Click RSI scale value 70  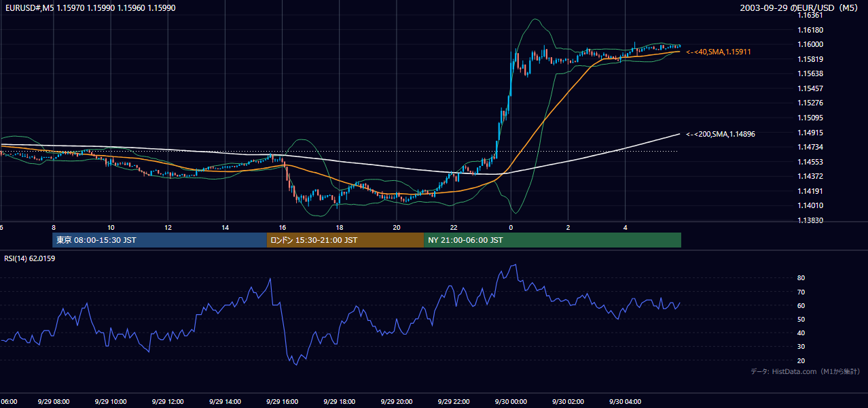pos(801,292)
